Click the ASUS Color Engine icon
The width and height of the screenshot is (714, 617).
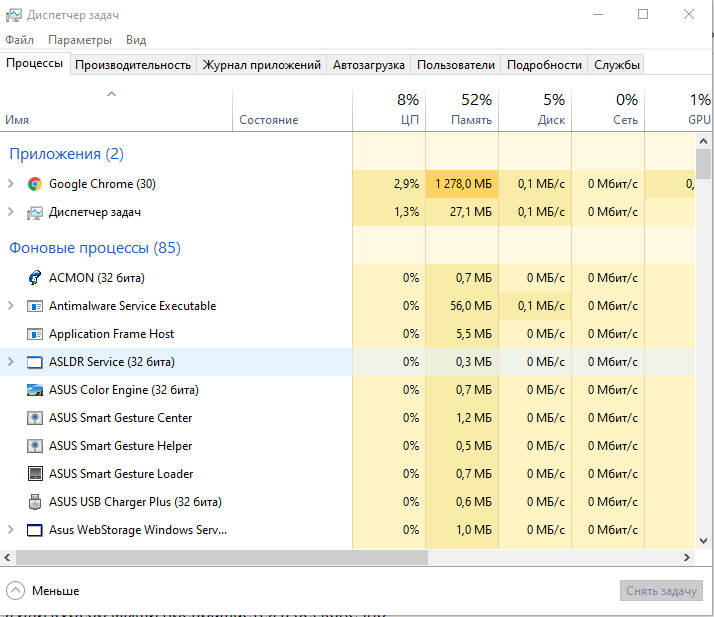coord(35,390)
